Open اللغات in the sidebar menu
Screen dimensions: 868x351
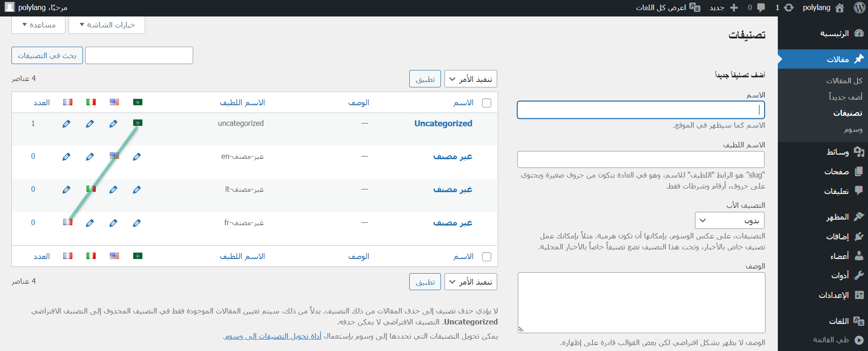(x=839, y=321)
